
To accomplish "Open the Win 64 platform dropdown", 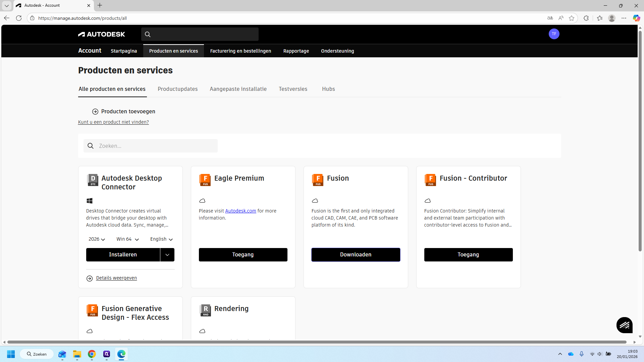I will 127,239.
